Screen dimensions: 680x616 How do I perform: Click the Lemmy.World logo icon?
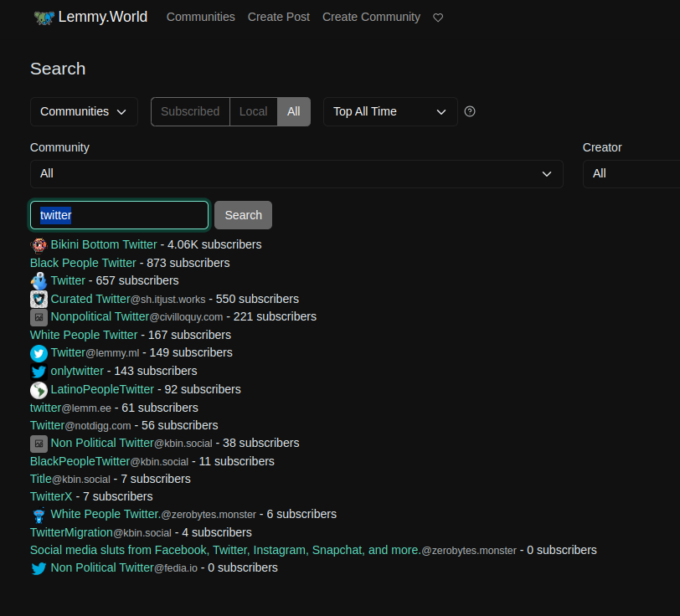pyautogui.click(x=44, y=18)
